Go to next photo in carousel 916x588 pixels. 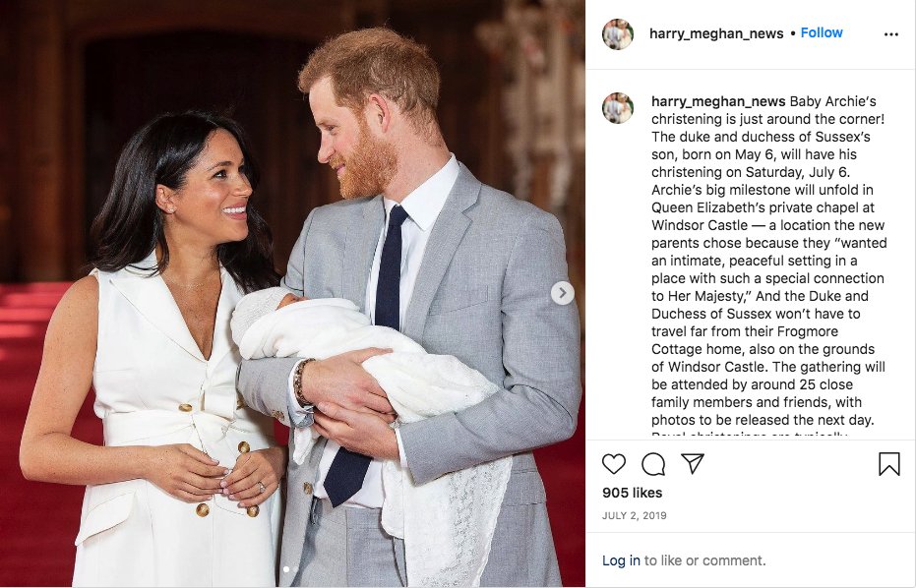pos(562,293)
